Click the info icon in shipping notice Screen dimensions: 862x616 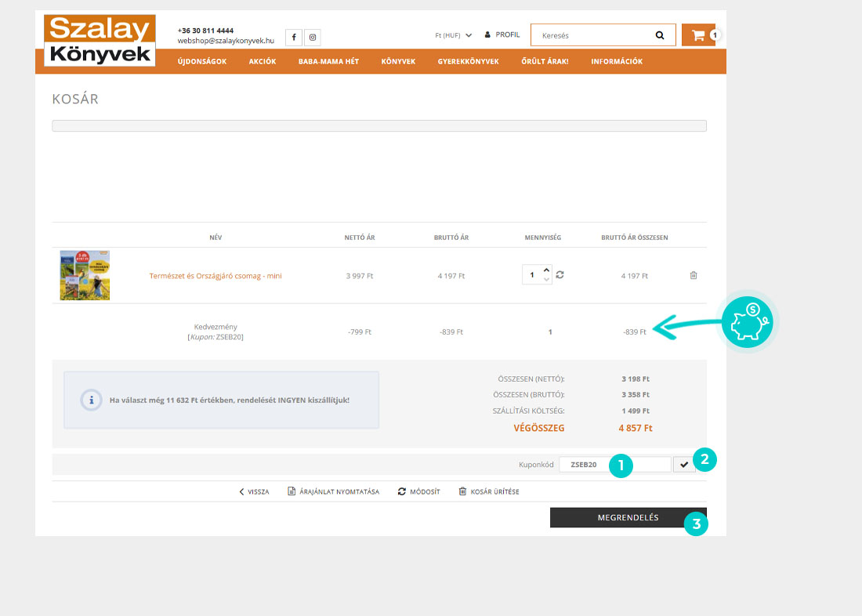click(x=91, y=400)
